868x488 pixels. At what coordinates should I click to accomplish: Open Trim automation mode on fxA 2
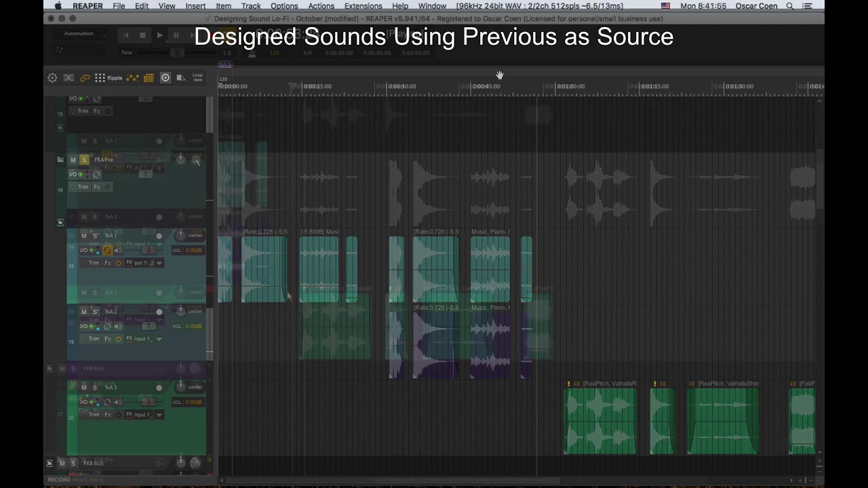(x=91, y=339)
